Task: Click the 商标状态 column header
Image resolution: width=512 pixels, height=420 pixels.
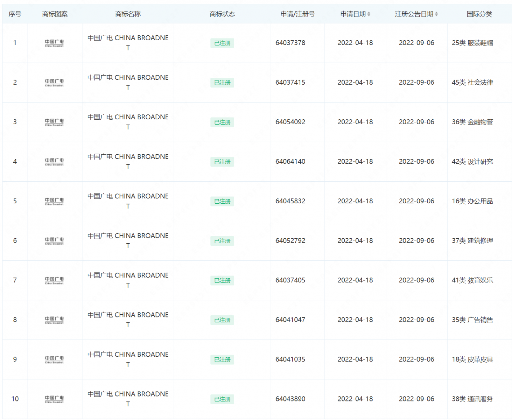Action: click(222, 14)
